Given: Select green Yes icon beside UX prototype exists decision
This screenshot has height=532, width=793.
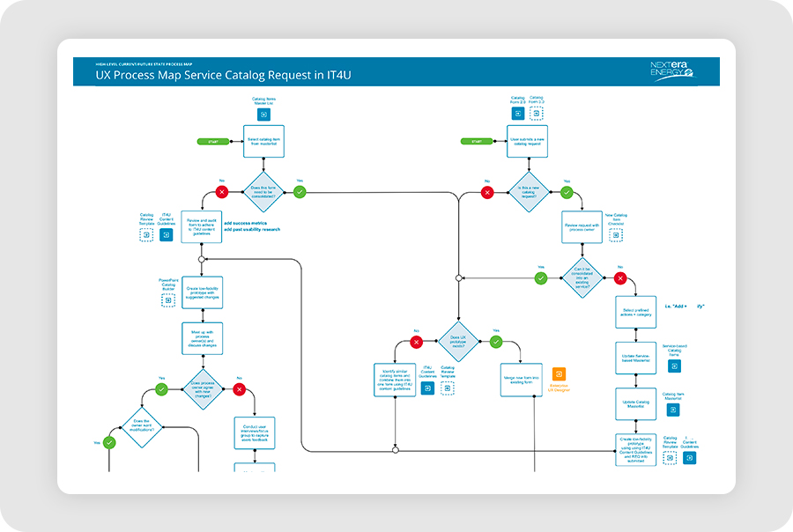Looking at the screenshot, I should pyautogui.click(x=496, y=343).
